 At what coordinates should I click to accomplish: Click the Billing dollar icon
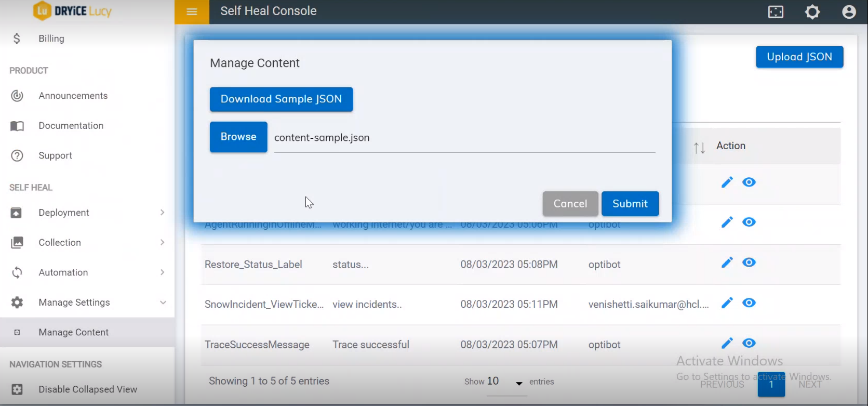pos(17,38)
